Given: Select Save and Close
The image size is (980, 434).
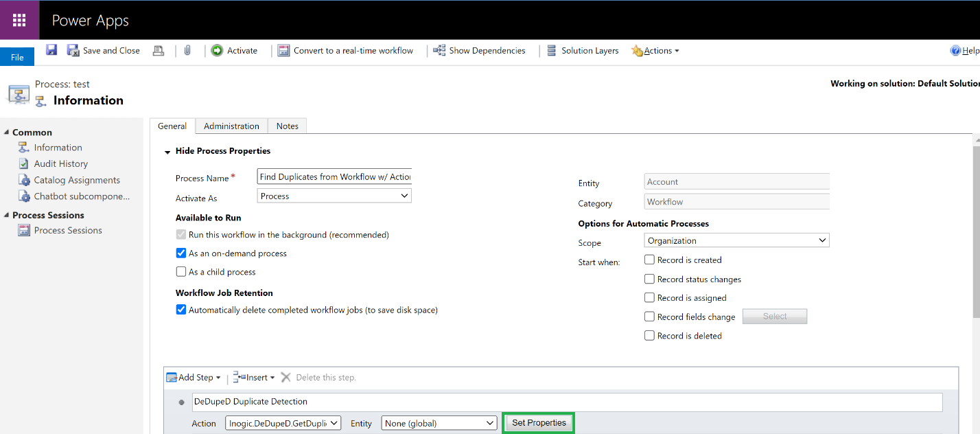Looking at the screenshot, I should (x=104, y=49).
